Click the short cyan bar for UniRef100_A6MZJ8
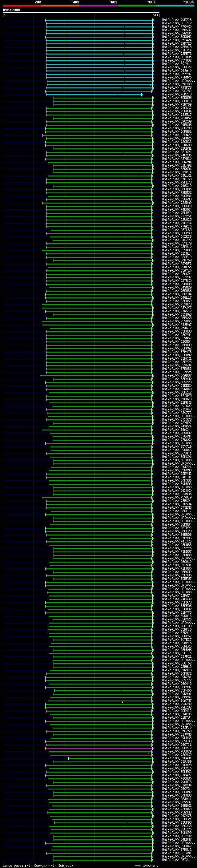Image resolution: width=197 pixels, height=868 pixels. 94,95
